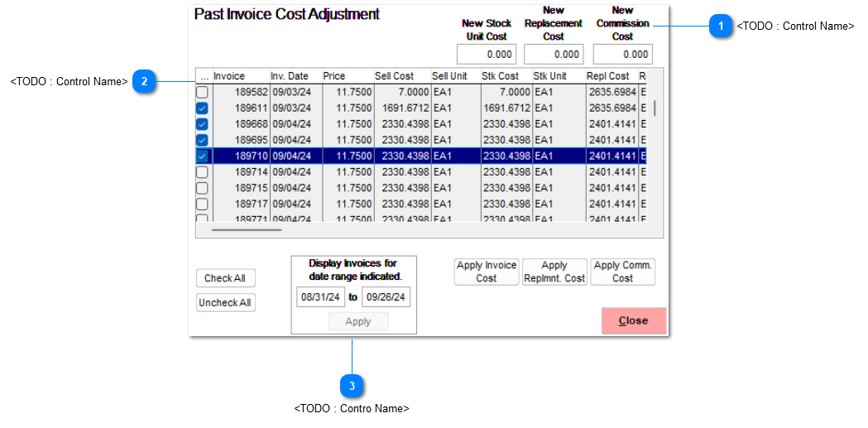Click Apply Invoice Cost button
This screenshot has width=868, height=428.
point(487,272)
